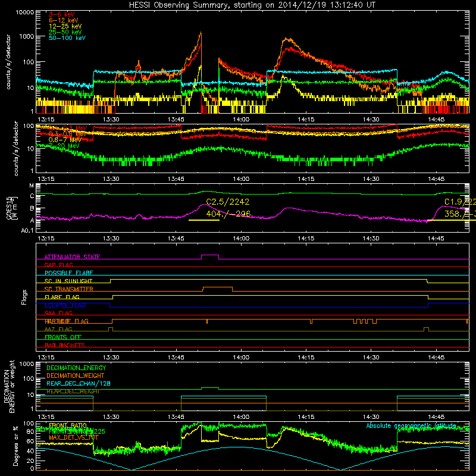Click the FLARE_FLAG label

62,297
